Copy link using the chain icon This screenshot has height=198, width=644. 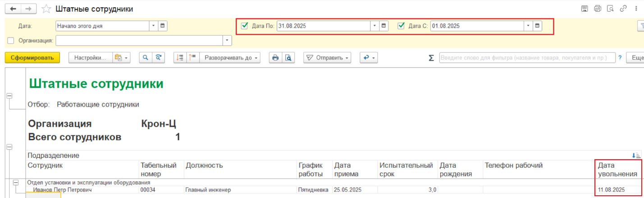623,9
